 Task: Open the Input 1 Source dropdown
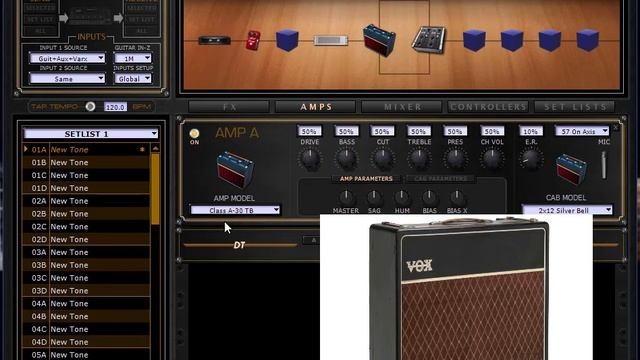67,58
